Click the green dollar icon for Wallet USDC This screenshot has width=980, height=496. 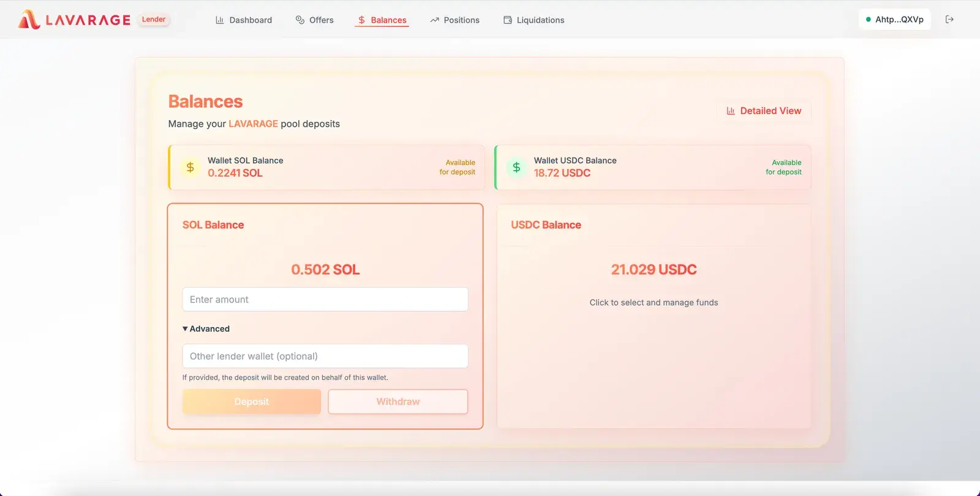point(516,167)
